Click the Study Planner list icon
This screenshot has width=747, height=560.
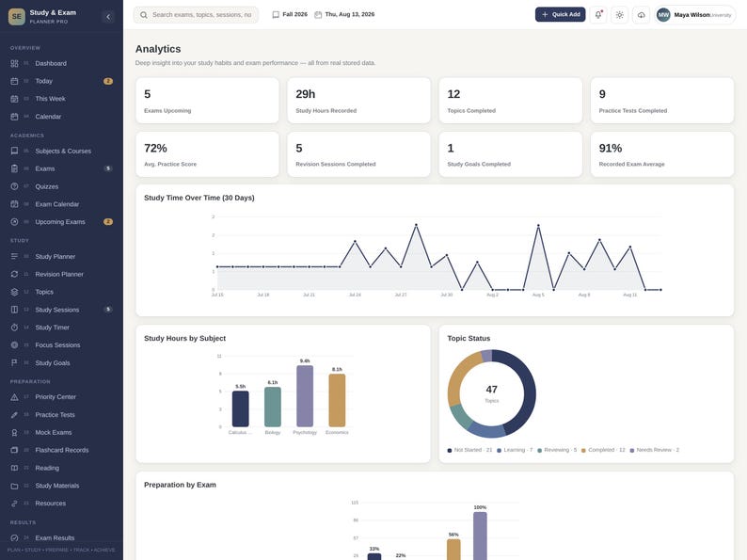[14, 256]
